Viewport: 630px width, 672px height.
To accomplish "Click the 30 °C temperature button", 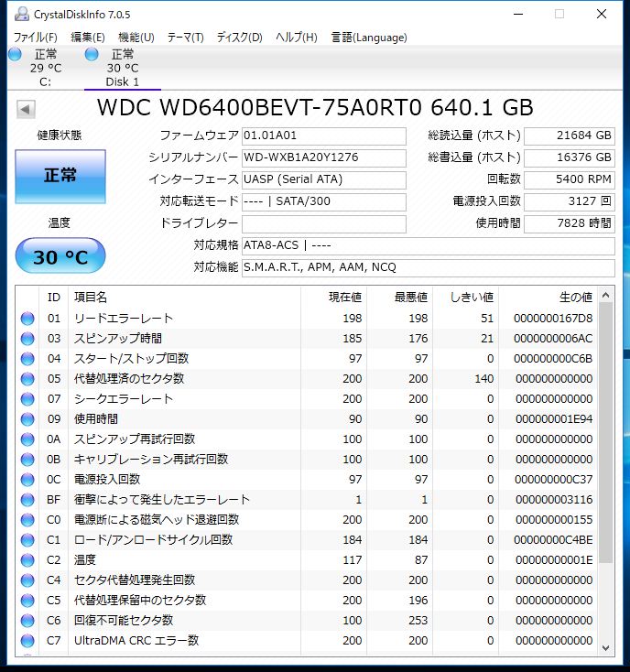I will (x=60, y=256).
